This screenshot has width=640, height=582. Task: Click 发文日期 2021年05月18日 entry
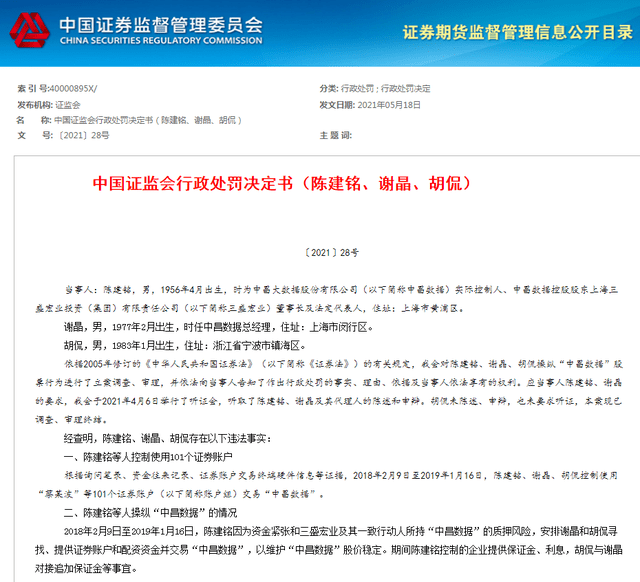[370, 105]
